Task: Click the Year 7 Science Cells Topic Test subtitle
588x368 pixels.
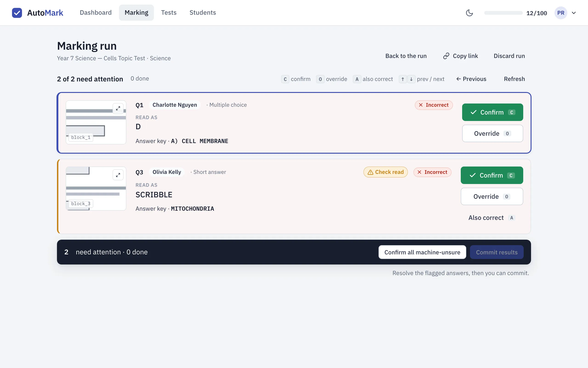Action: (114, 58)
